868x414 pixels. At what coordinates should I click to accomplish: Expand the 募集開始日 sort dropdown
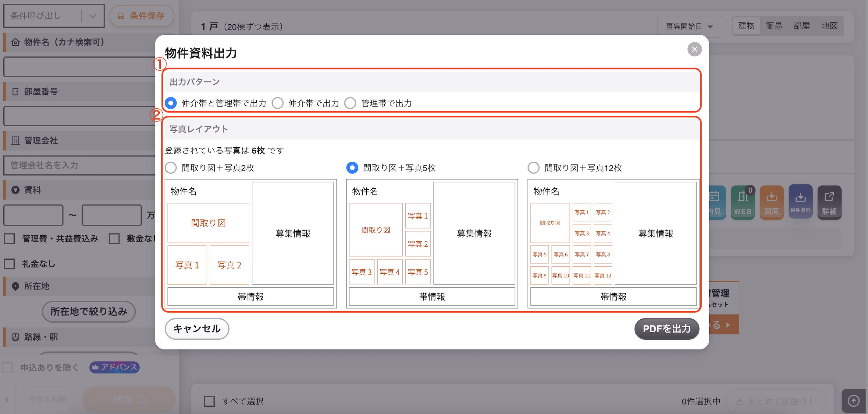(689, 26)
